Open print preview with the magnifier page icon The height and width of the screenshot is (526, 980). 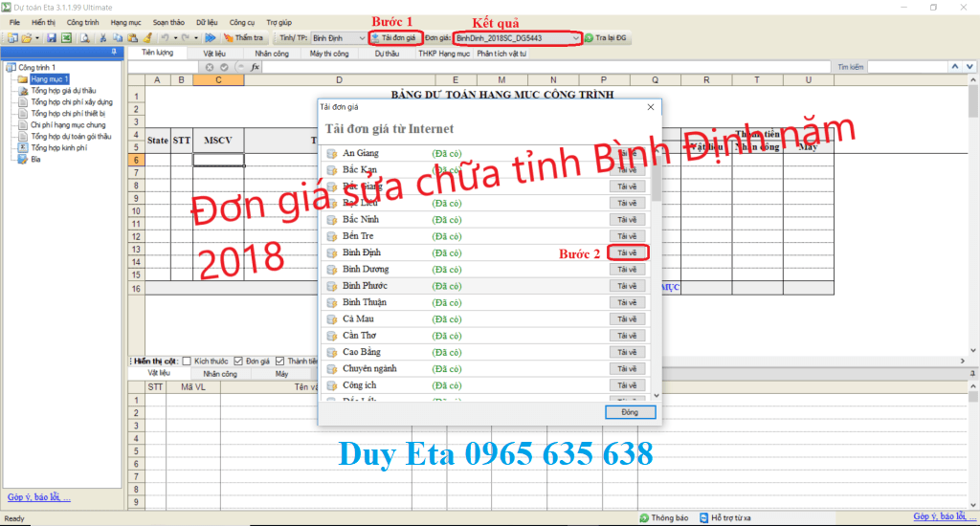tap(84, 38)
